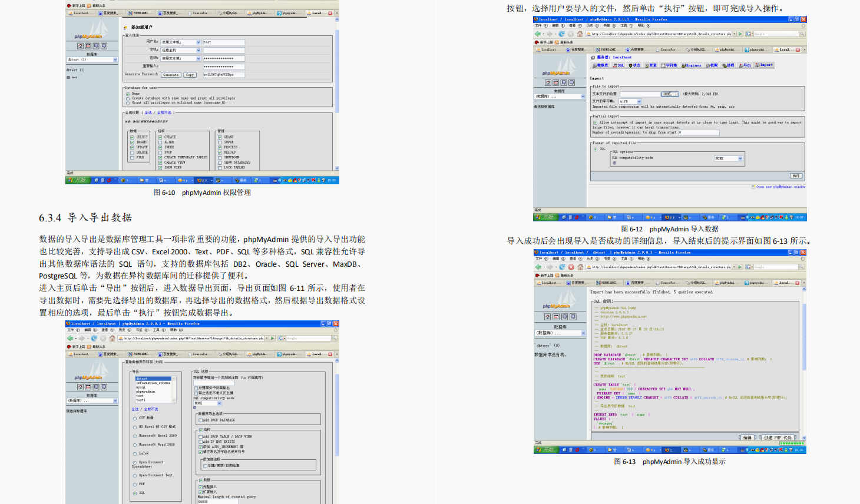The width and height of the screenshot is (860, 504).
Task: Click Figure 6-13 Firefox back arrow icon
Action: pyautogui.click(x=538, y=267)
